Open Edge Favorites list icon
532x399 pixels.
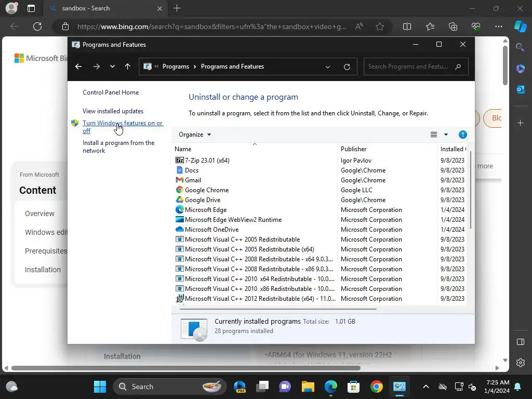click(430, 26)
